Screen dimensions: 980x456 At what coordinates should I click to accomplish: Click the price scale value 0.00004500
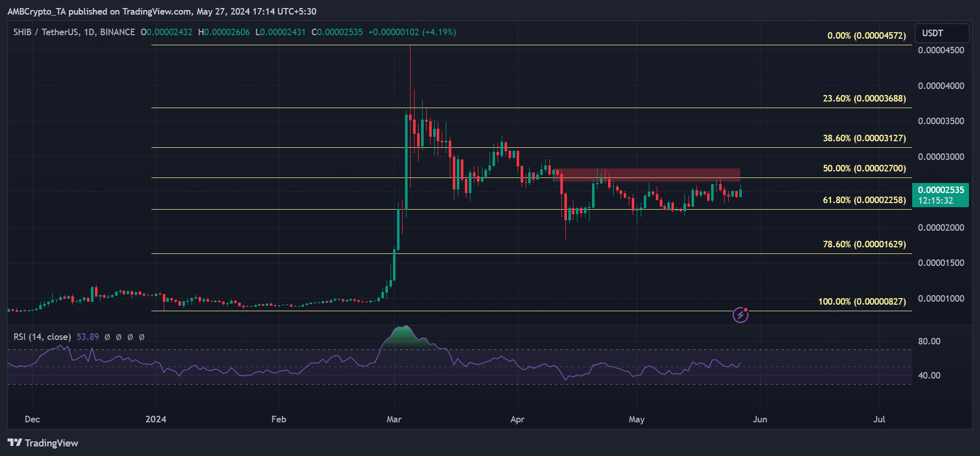pyautogui.click(x=941, y=50)
